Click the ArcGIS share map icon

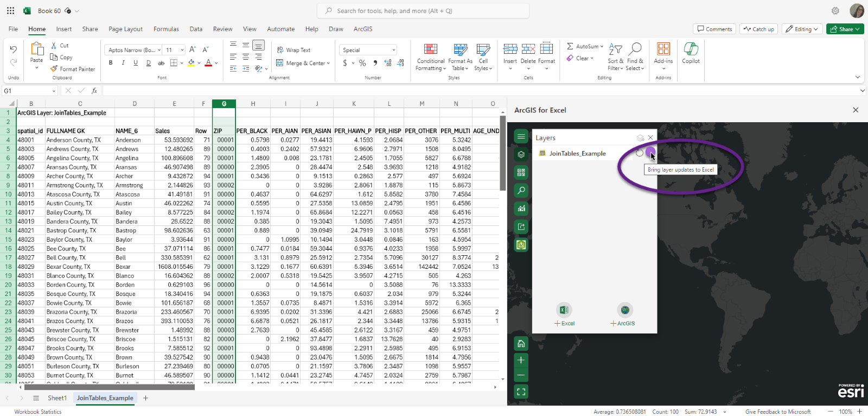tap(521, 227)
